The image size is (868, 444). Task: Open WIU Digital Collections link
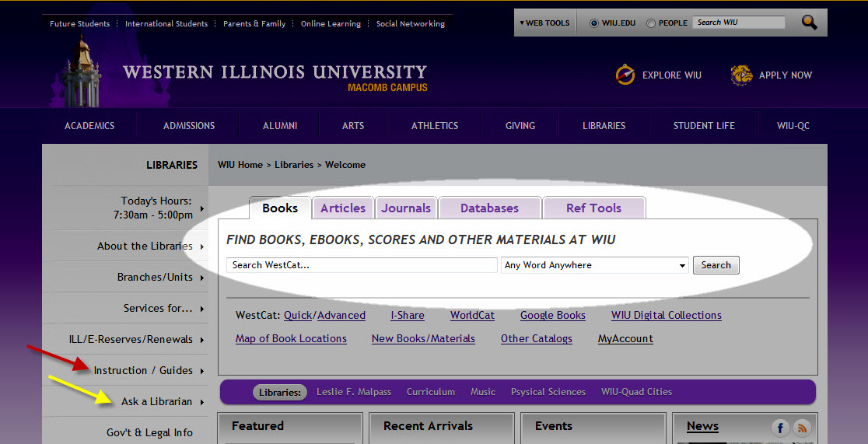point(667,315)
